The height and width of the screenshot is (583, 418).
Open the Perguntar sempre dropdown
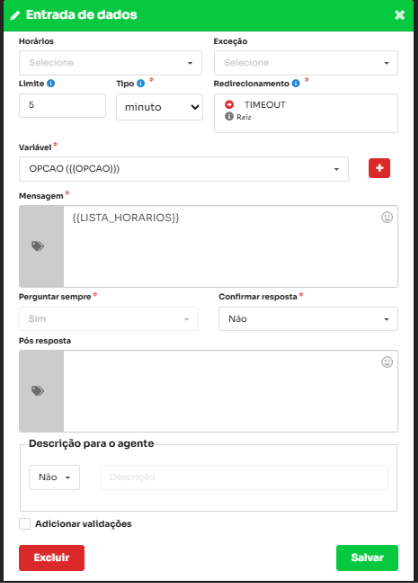point(109,319)
